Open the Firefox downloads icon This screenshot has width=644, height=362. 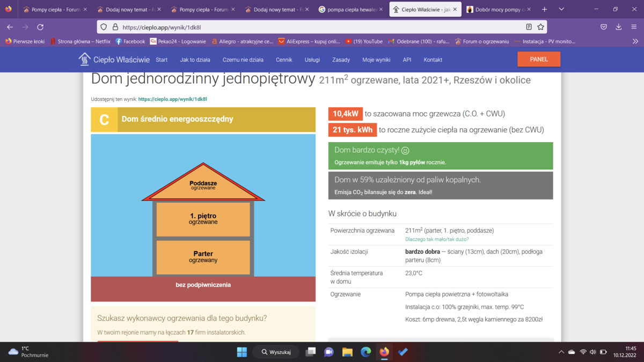coord(619,27)
